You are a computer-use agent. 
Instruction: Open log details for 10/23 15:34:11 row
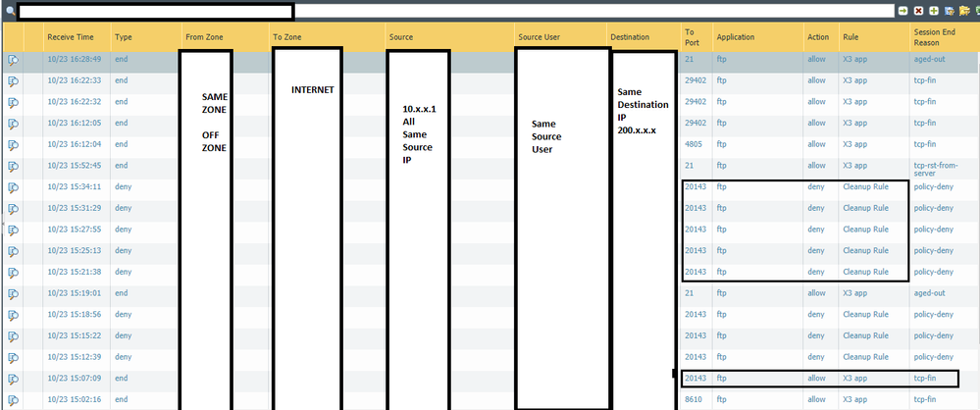tap(13, 187)
